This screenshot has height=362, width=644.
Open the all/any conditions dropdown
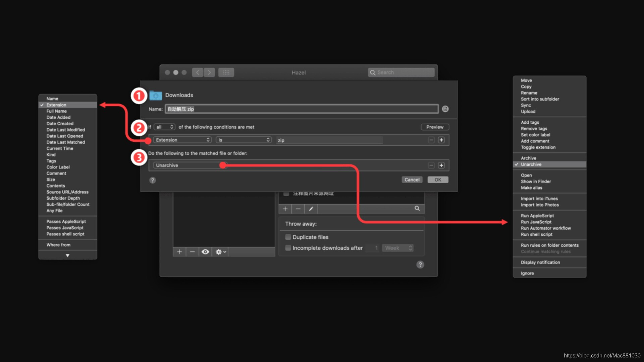pyautogui.click(x=164, y=127)
